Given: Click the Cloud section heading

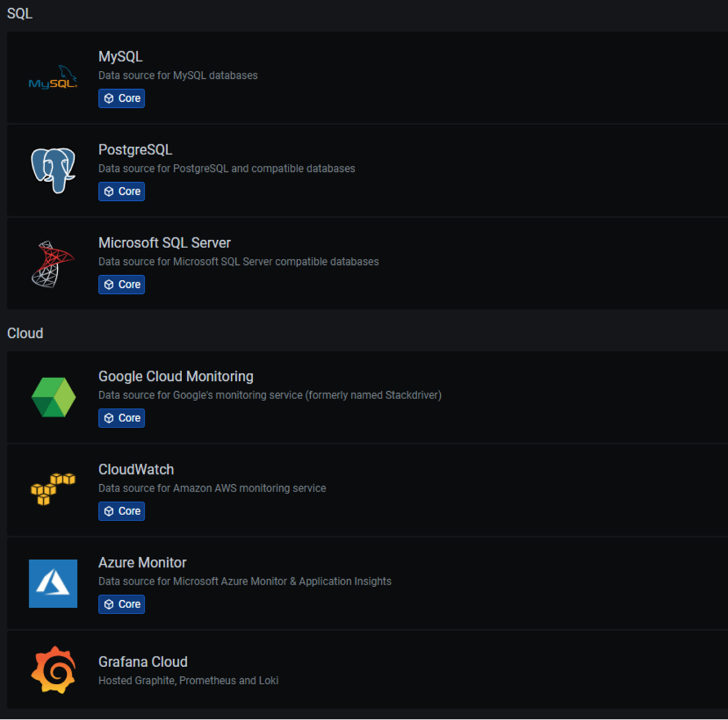Looking at the screenshot, I should pos(25,333).
